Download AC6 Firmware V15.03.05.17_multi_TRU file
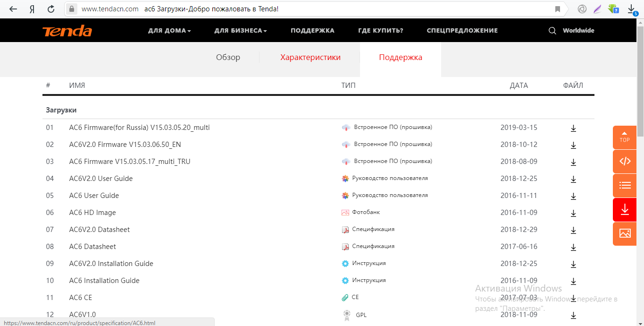 (x=573, y=163)
